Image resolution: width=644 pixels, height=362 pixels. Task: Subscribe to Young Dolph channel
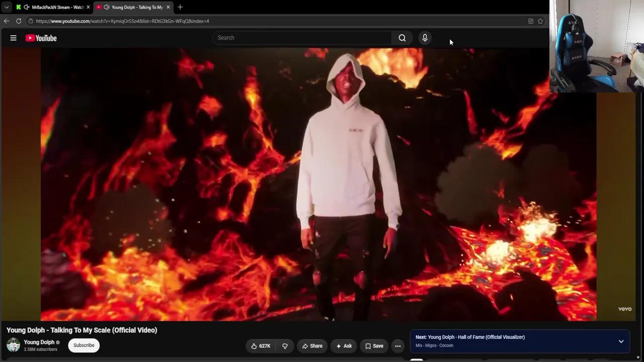tap(84, 345)
